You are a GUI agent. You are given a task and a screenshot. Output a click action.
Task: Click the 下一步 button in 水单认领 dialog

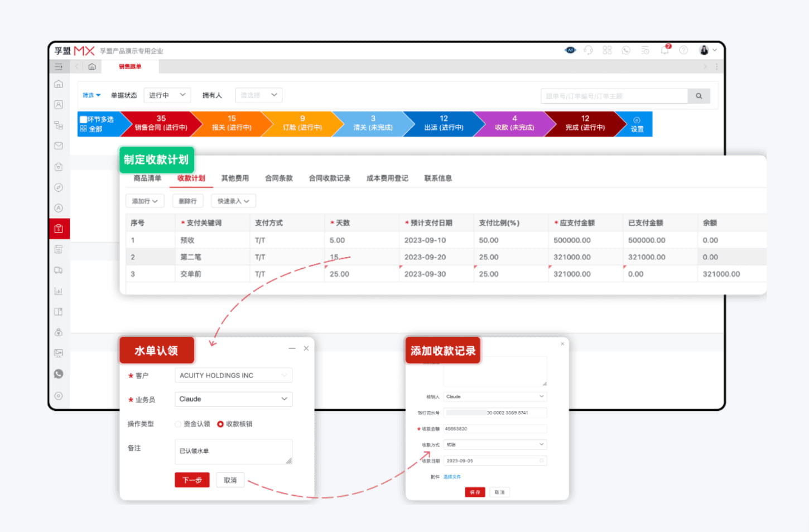[x=192, y=480]
